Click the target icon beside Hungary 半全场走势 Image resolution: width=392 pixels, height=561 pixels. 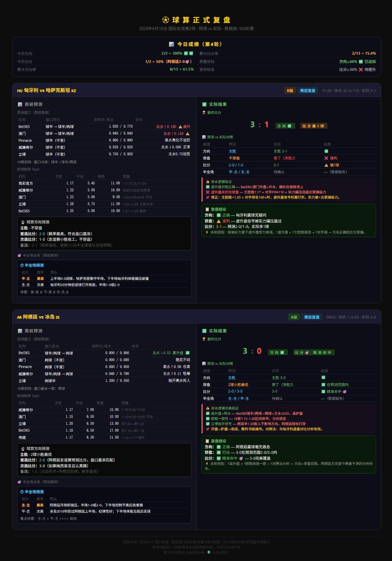19,256
